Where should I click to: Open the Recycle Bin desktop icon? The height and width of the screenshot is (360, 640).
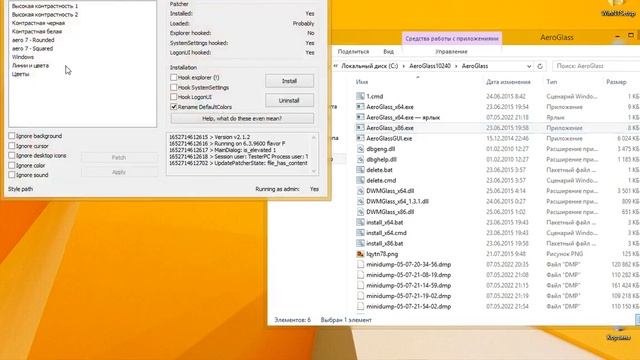pos(619,333)
